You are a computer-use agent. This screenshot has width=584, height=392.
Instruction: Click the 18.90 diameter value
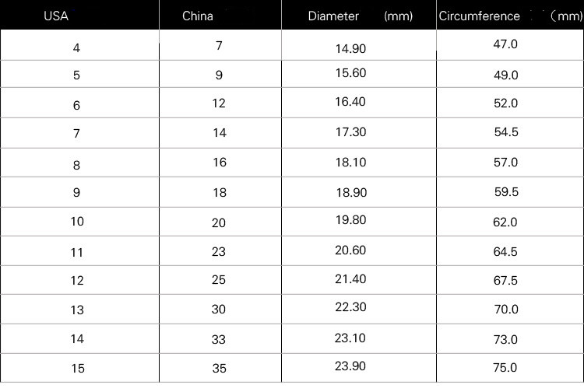[350, 192]
